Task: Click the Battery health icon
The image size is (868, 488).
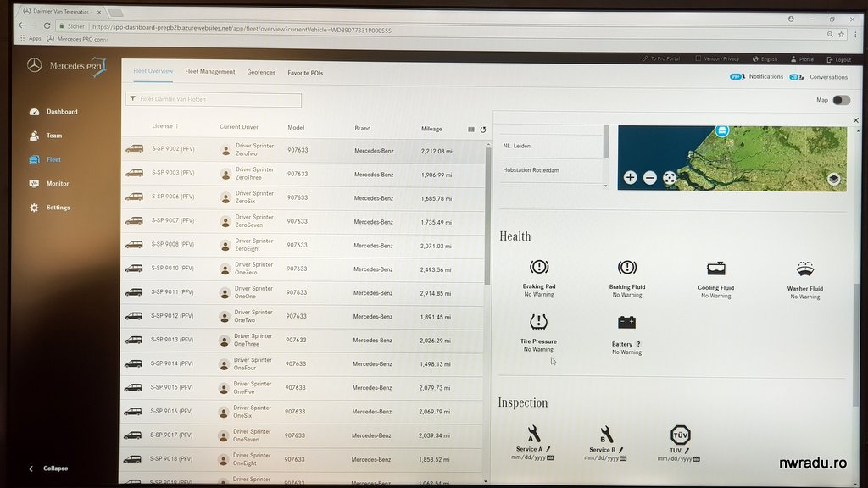Action: 626,322
